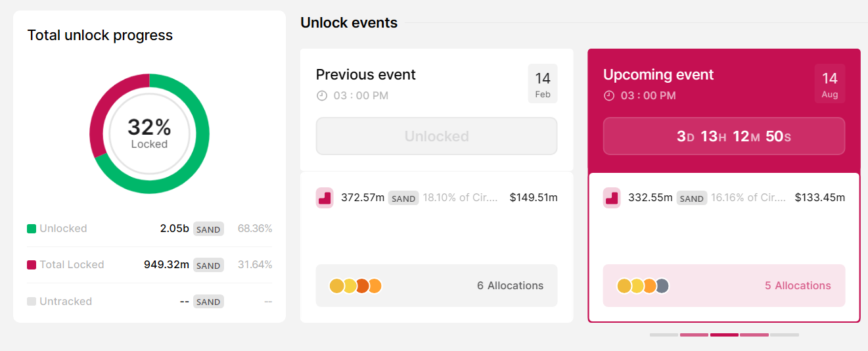This screenshot has height=351, width=868.
Task: Select the middle active carousel indicator
Action: click(724, 335)
